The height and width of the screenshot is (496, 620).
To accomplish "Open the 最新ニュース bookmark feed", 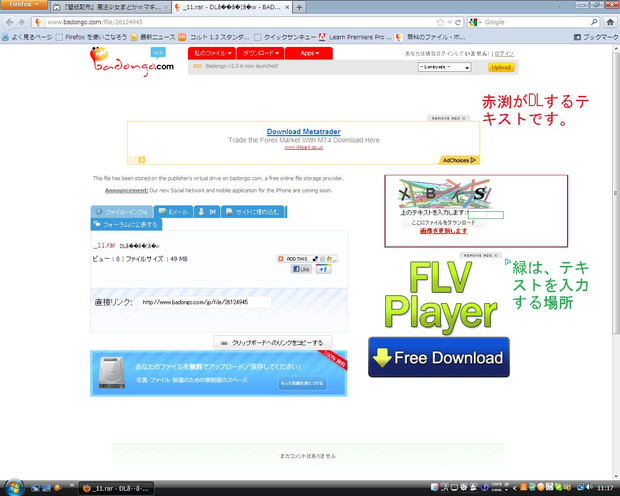I will [153, 37].
